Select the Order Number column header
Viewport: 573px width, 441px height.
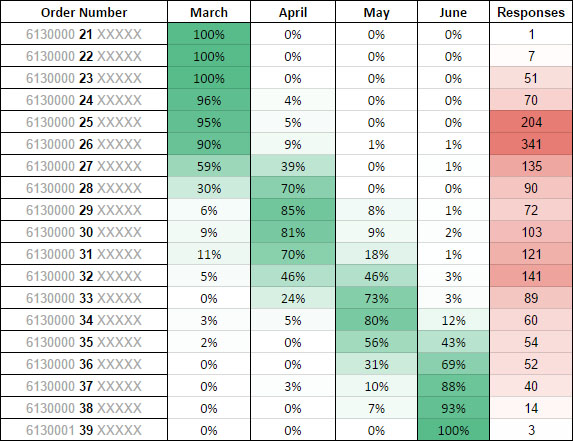click(x=84, y=12)
